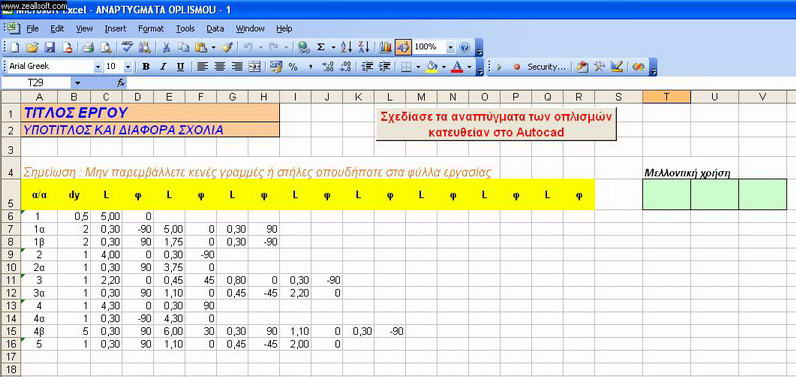The image size is (796, 377).
Task: Open the zoom 100% dropdown
Action: tap(450, 47)
